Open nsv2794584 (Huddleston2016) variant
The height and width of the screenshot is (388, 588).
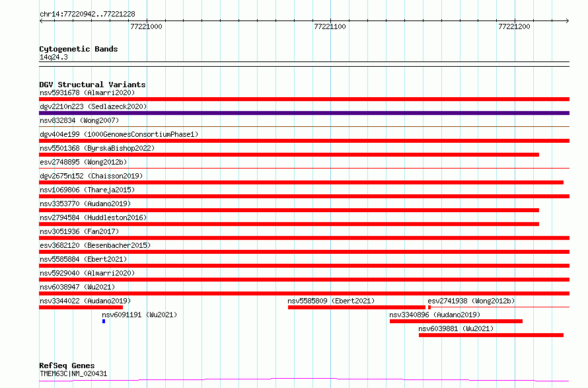point(93,217)
